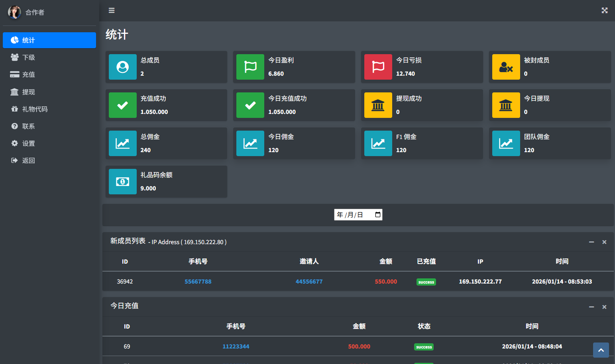Close the 新成员列表 panel
615x364 pixels.
pos(604,242)
